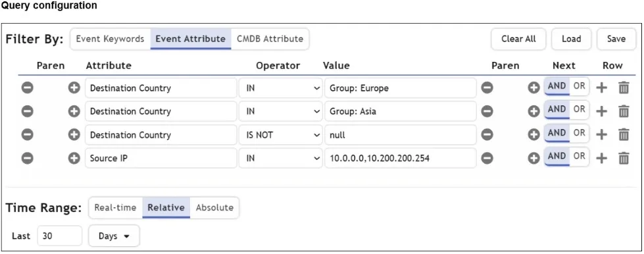
Task: Set OR on Group: Asia row
Action: pyautogui.click(x=579, y=110)
